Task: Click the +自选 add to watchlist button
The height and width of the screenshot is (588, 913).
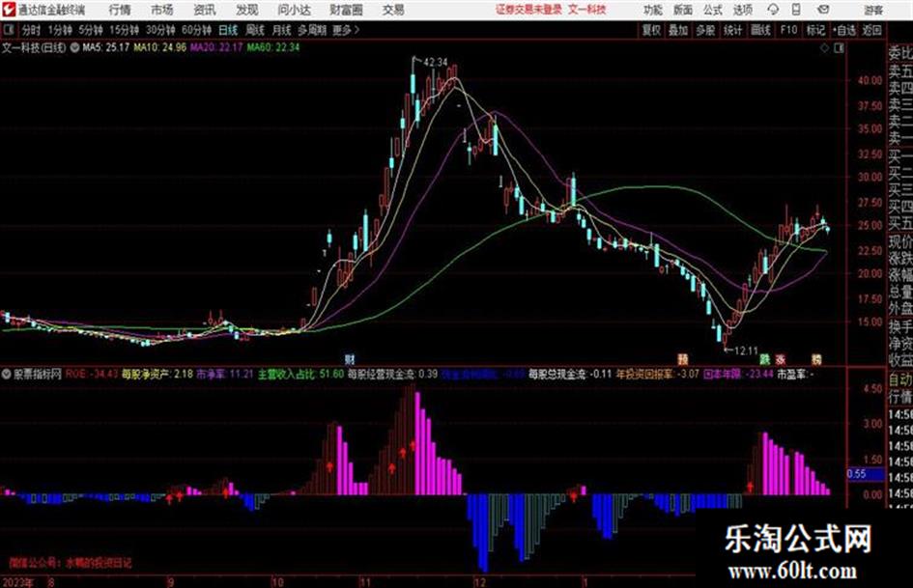Action: (844, 30)
